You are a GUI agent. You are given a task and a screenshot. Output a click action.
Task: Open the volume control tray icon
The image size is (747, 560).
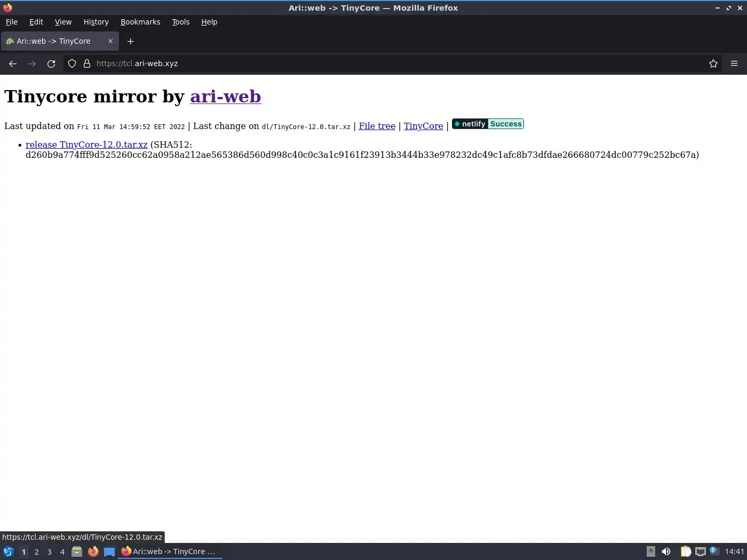(666, 551)
